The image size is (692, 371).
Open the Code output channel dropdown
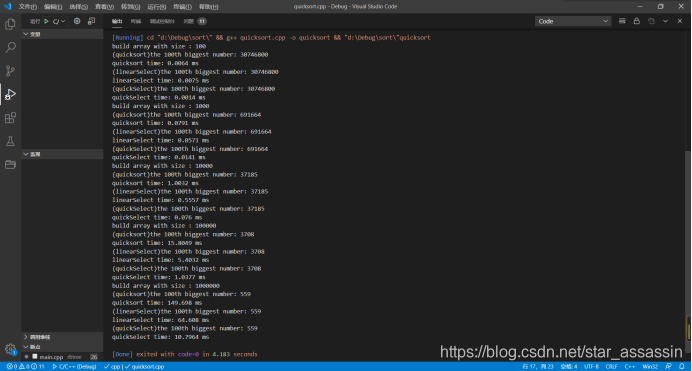573,21
